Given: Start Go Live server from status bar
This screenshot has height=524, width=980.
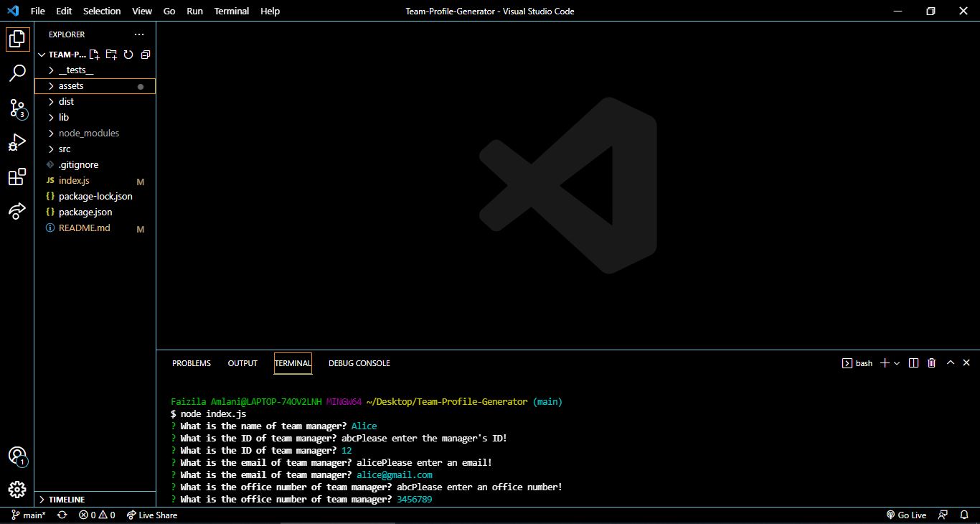Looking at the screenshot, I should point(907,515).
